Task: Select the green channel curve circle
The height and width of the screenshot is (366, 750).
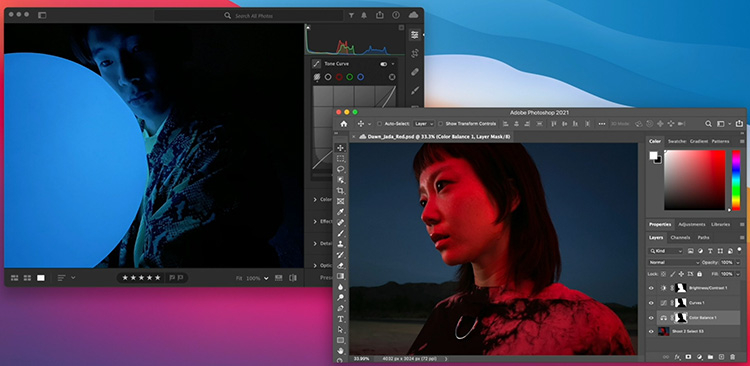Action: point(350,77)
